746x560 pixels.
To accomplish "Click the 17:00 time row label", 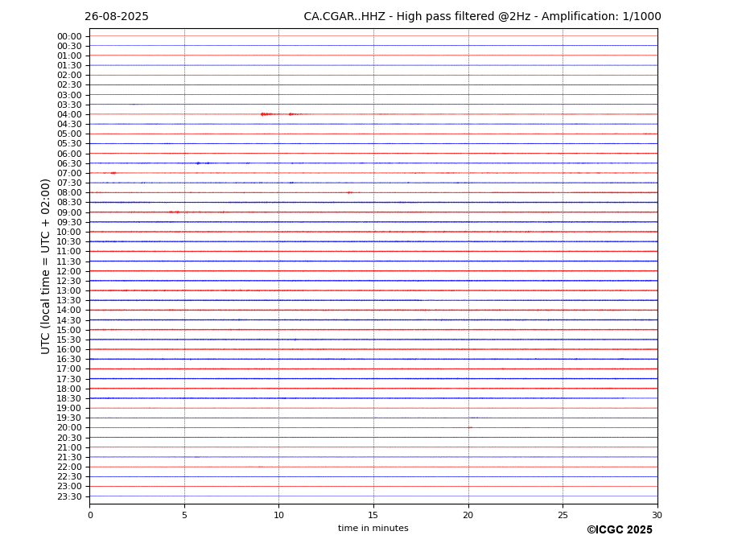I will [x=69, y=369].
